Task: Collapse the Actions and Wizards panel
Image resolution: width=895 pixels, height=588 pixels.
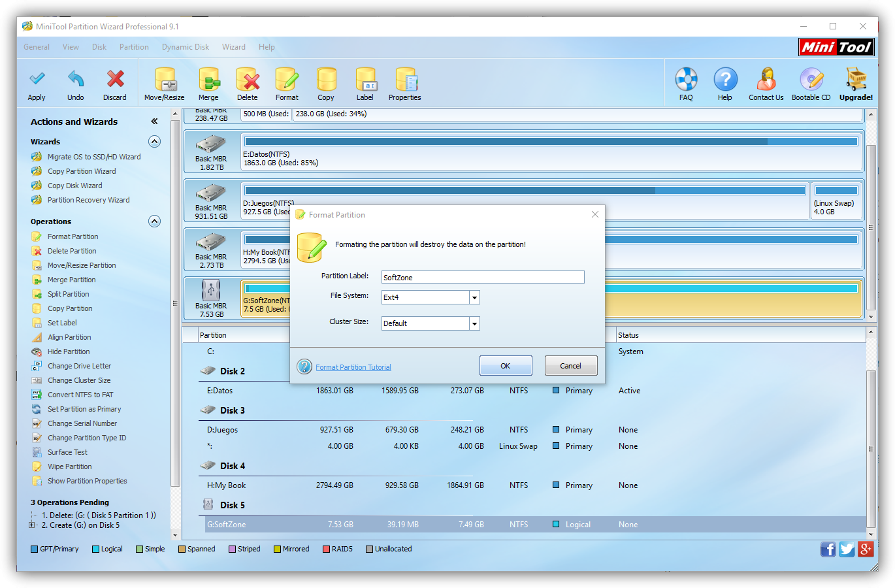Action: (x=154, y=122)
